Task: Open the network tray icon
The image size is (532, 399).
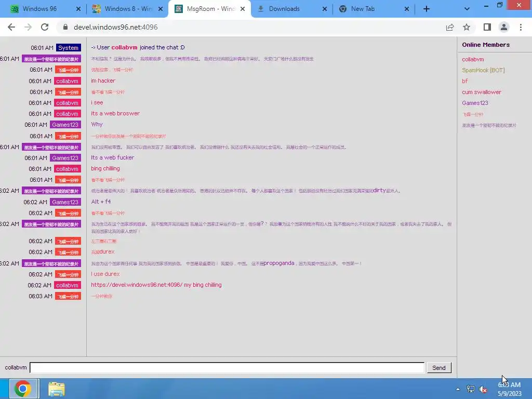Action: pyautogui.click(x=470, y=389)
